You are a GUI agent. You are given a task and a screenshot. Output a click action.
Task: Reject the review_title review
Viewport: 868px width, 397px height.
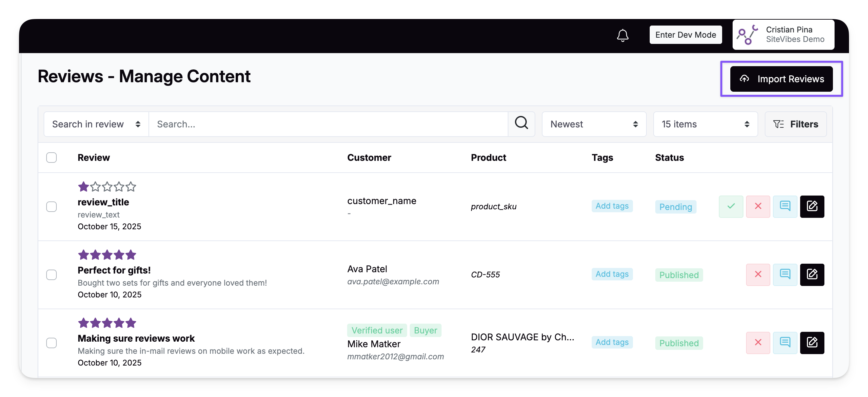coord(758,206)
